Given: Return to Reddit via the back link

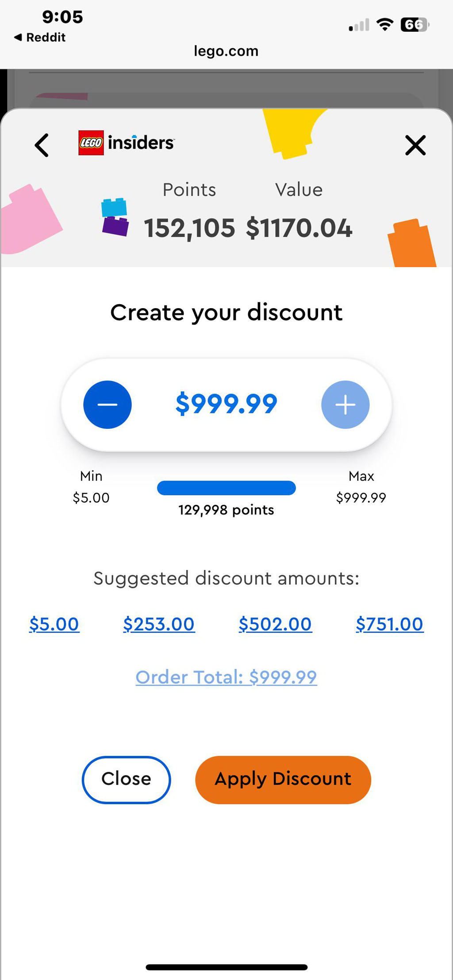Looking at the screenshot, I should [x=40, y=38].
